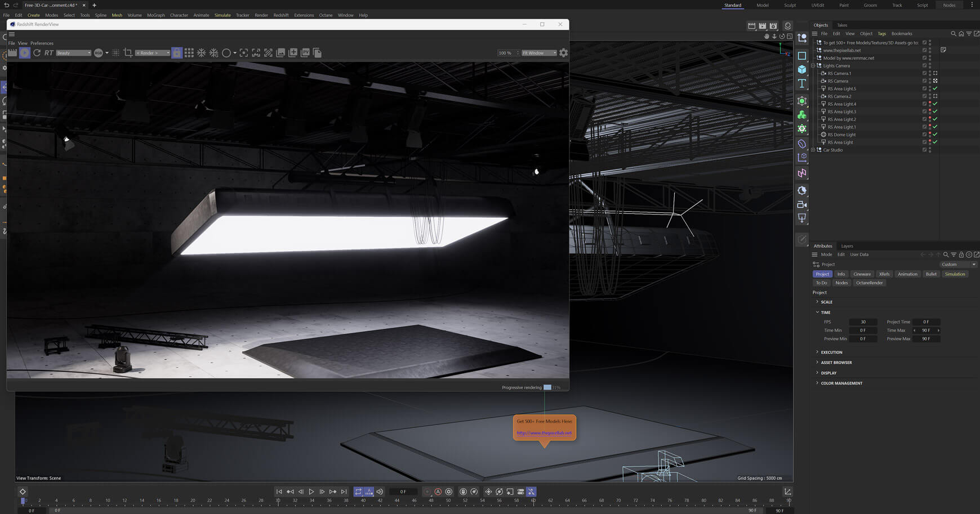Image resolution: width=980 pixels, height=514 pixels.
Task: Click the Camera object icon in the vertical palette
Action: [802, 204]
